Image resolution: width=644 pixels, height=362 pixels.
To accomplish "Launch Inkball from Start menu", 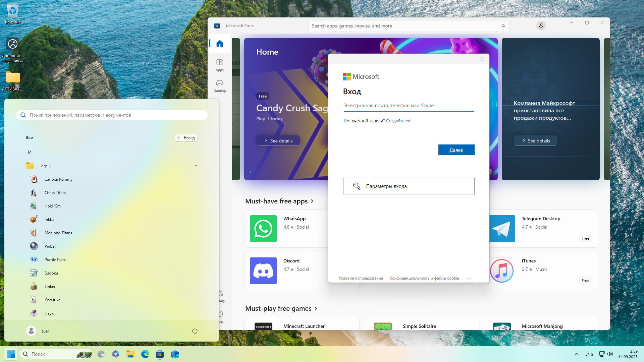I will pos(112,220).
